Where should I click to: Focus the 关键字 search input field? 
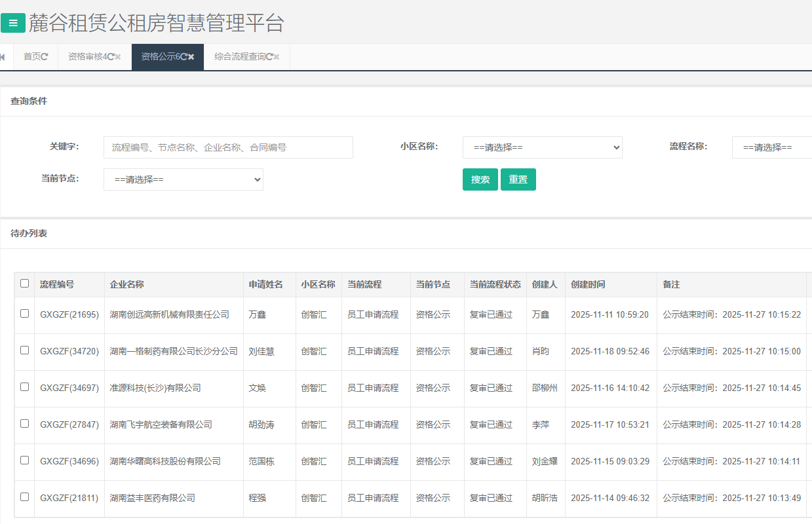tap(228, 147)
